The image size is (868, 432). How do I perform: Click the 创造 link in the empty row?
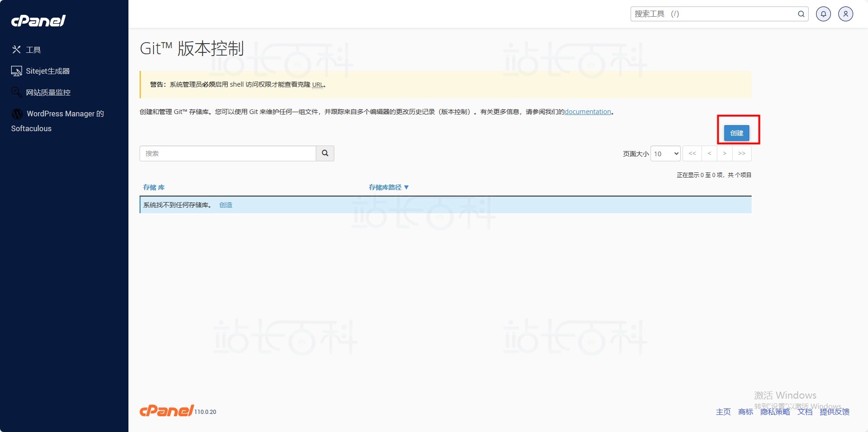226,205
